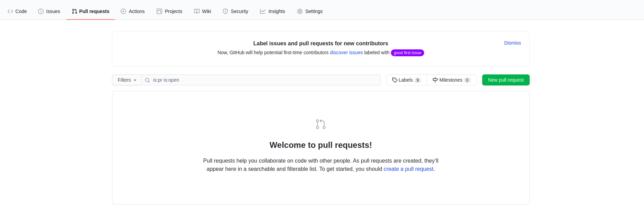This screenshot has width=644, height=212.
Task: Click the Projects board icon
Action: tap(159, 11)
